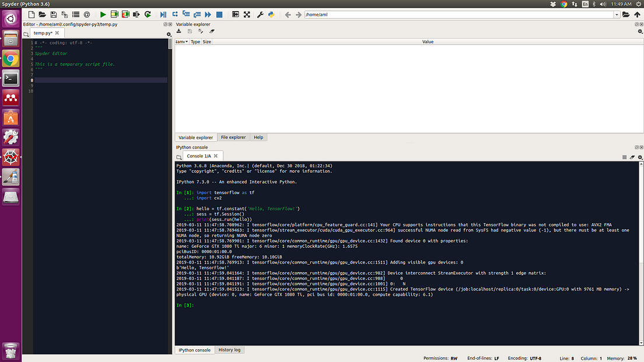Screen dimensions: 644x362
Task: Open IPython console options gear
Action: (x=640, y=157)
